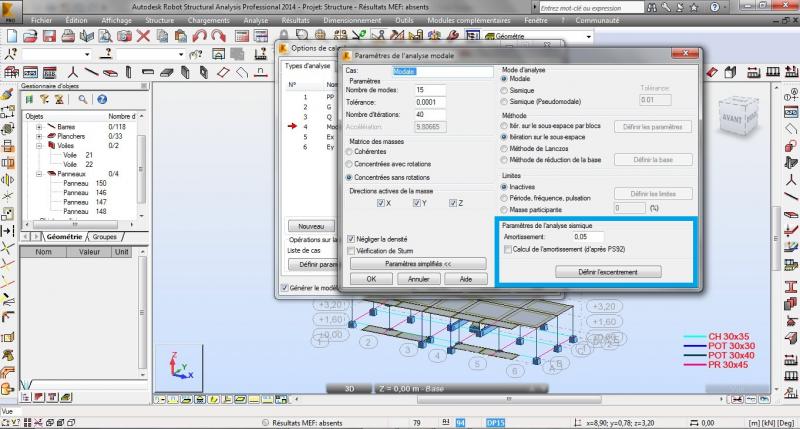Click the favorites star icon in the title bar
This screenshot has height=429, width=800.
pyautogui.click(x=694, y=8)
